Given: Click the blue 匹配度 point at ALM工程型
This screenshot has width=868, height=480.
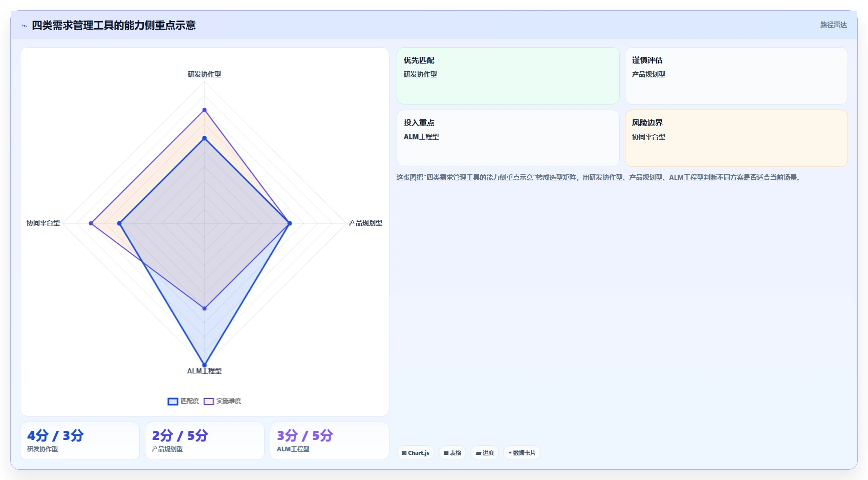Looking at the screenshot, I should coord(205,365).
